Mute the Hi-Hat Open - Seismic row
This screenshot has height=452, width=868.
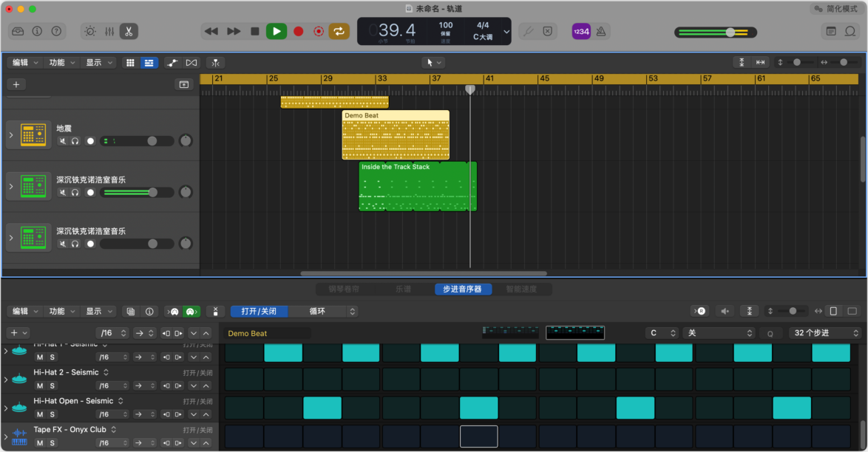[x=40, y=414]
